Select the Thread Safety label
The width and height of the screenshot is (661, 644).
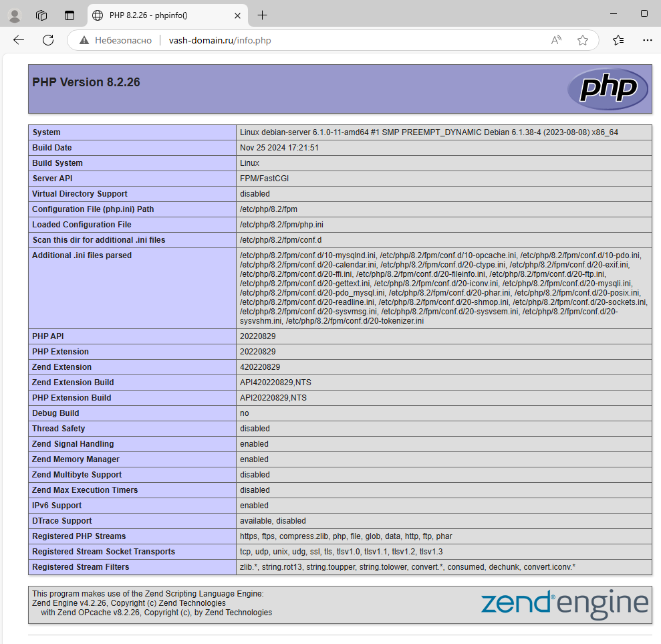(59, 429)
